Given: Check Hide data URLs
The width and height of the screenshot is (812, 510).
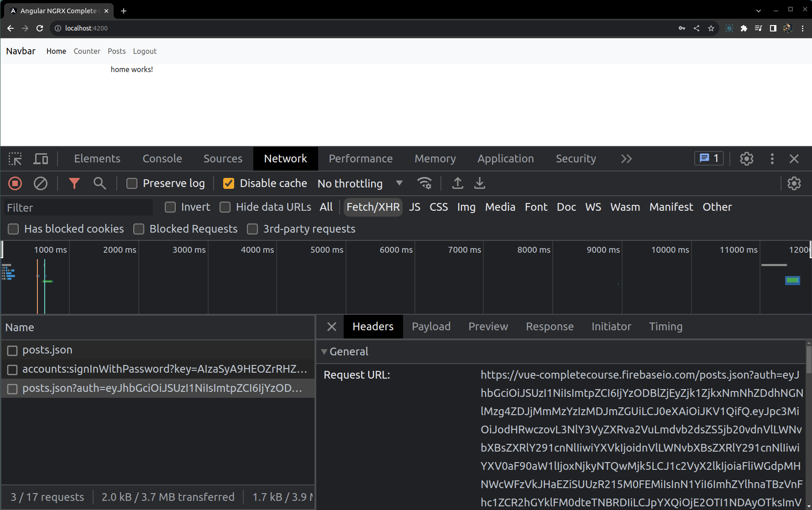Looking at the screenshot, I should tap(225, 207).
